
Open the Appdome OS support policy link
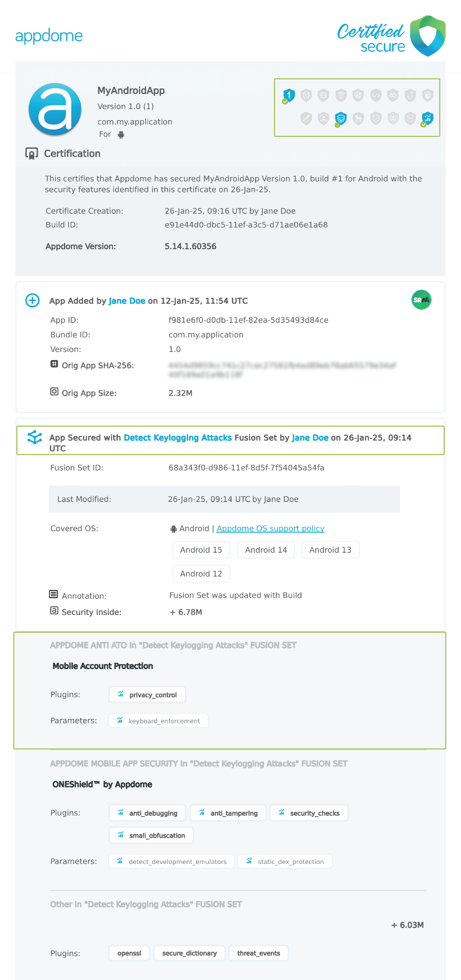pos(270,528)
